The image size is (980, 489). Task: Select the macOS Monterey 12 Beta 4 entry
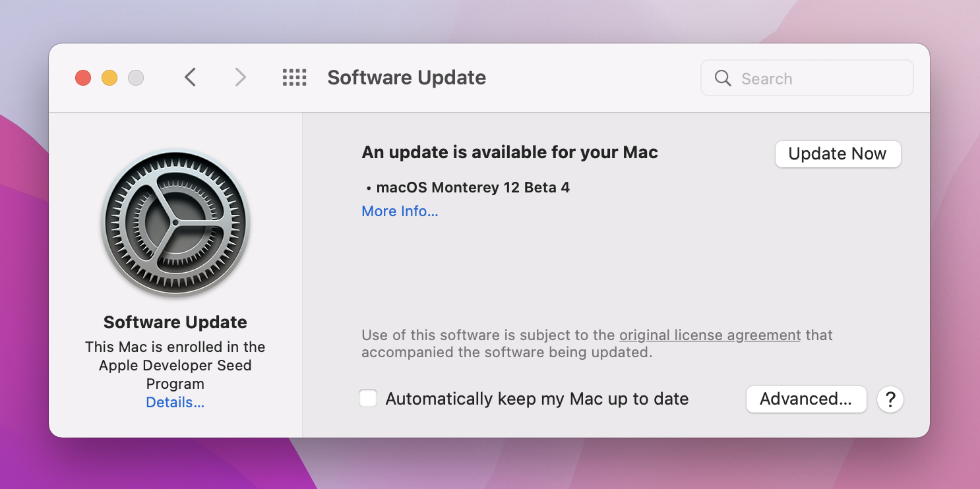(472, 188)
